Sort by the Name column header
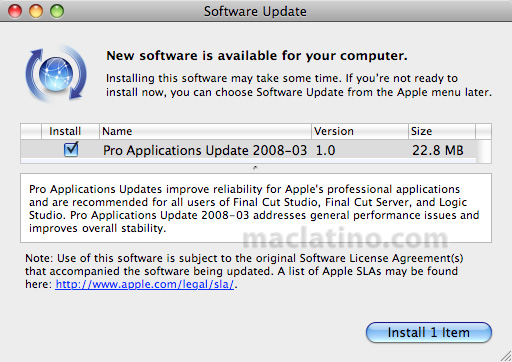Image resolution: width=512 pixels, height=362 pixels. (x=205, y=131)
